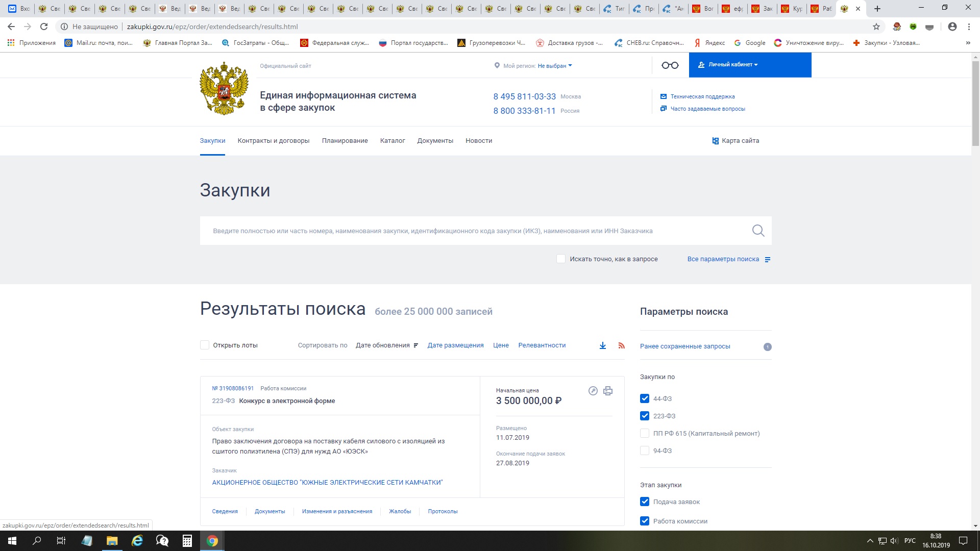Open purchase number 31908086191 link
Screen dimensions: 980x551
(x=233, y=388)
